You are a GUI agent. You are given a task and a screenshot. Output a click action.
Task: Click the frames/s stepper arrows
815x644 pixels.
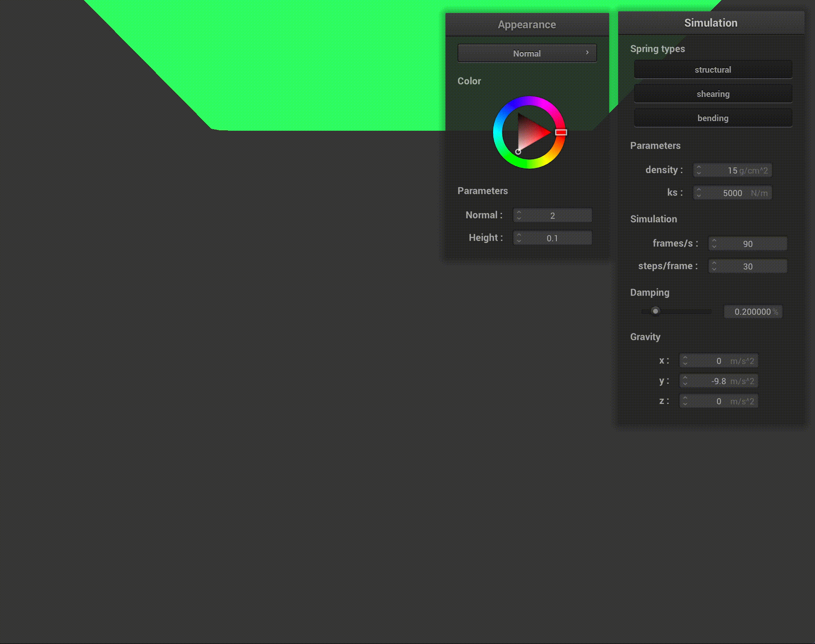[x=714, y=244]
